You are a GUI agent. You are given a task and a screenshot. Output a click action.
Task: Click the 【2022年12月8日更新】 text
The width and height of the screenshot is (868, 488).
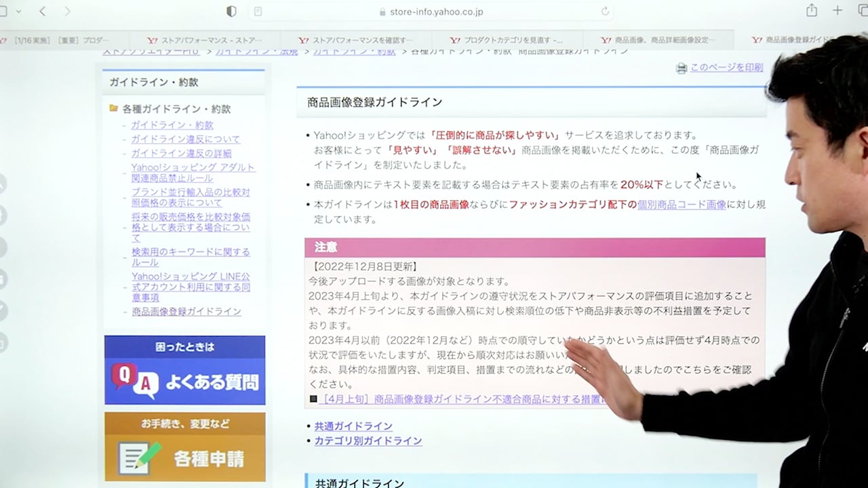(x=363, y=266)
